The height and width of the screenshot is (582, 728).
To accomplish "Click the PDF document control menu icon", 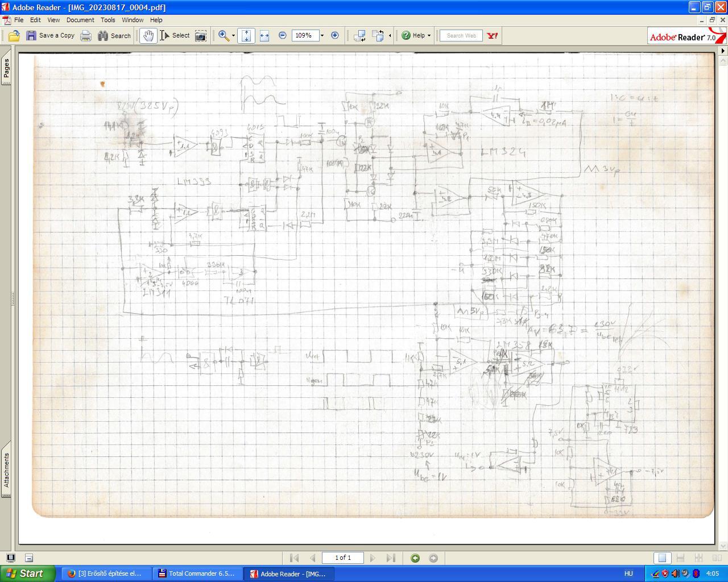I will click(x=6, y=20).
